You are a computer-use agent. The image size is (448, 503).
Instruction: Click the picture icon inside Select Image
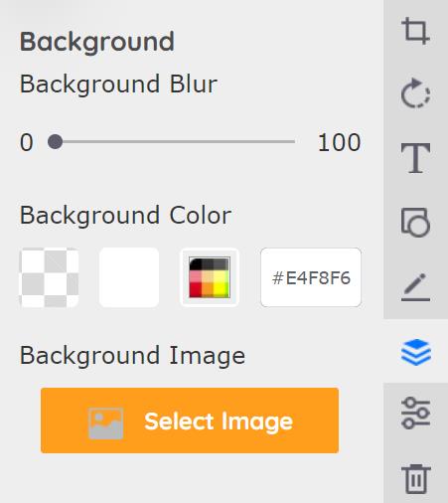(x=106, y=423)
